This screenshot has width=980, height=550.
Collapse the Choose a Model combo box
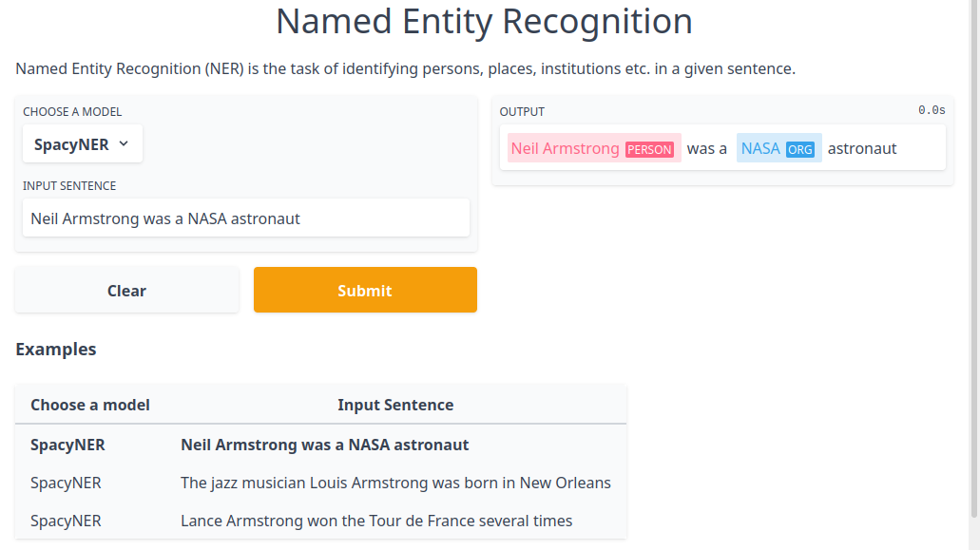point(82,143)
